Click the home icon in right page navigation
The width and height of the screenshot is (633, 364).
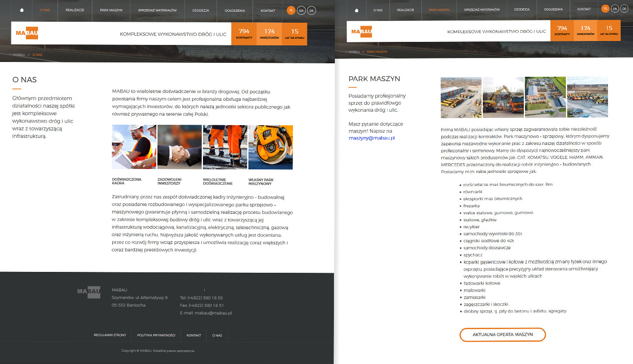(x=356, y=10)
